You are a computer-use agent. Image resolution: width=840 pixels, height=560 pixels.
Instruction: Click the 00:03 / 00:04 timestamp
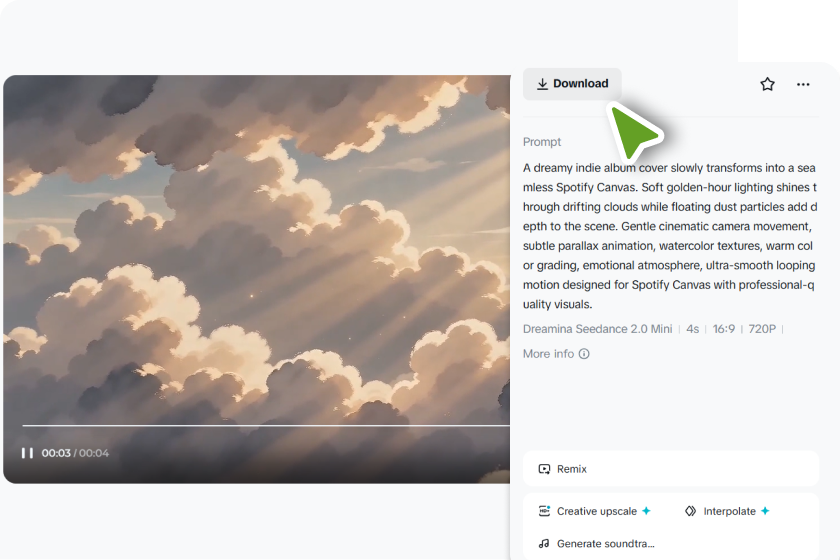[75, 453]
